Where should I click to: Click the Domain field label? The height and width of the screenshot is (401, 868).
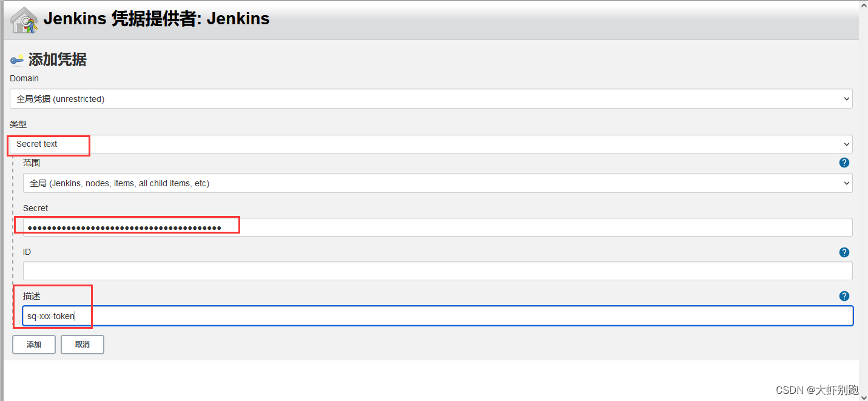pos(24,78)
